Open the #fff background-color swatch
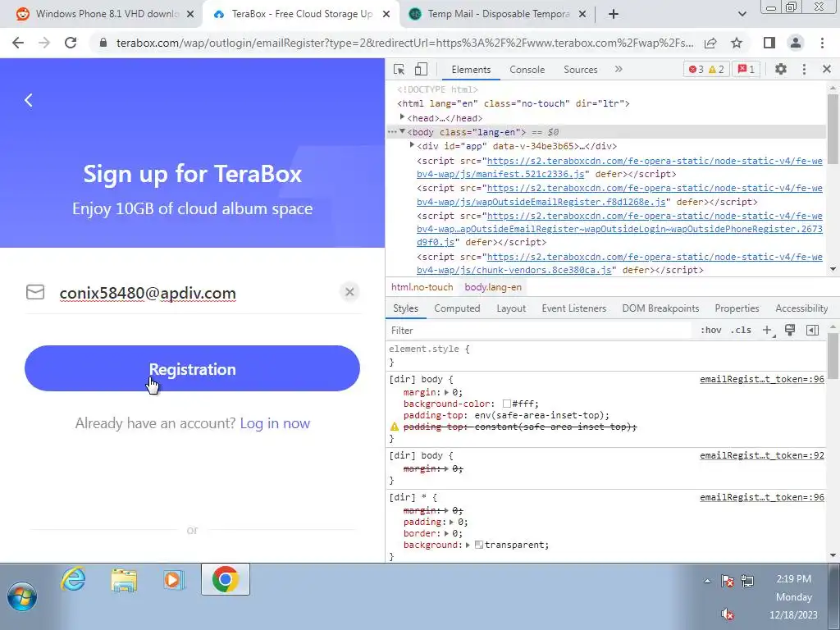The width and height of the screenshot is (840, 630). [x=507, y=404]
